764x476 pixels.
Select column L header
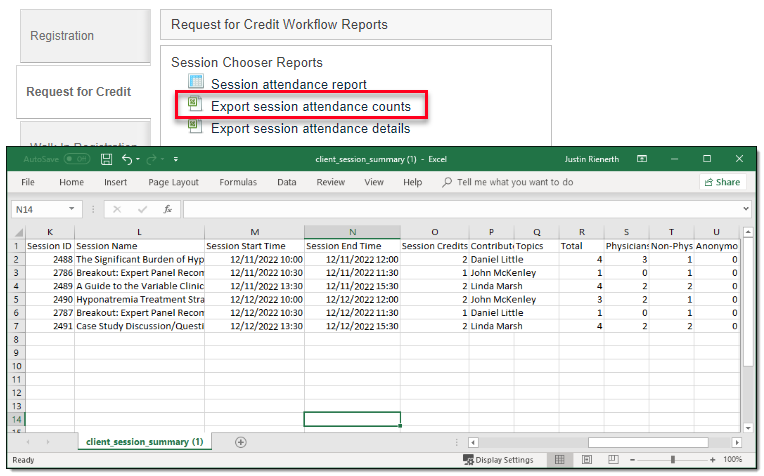[139, 232]
